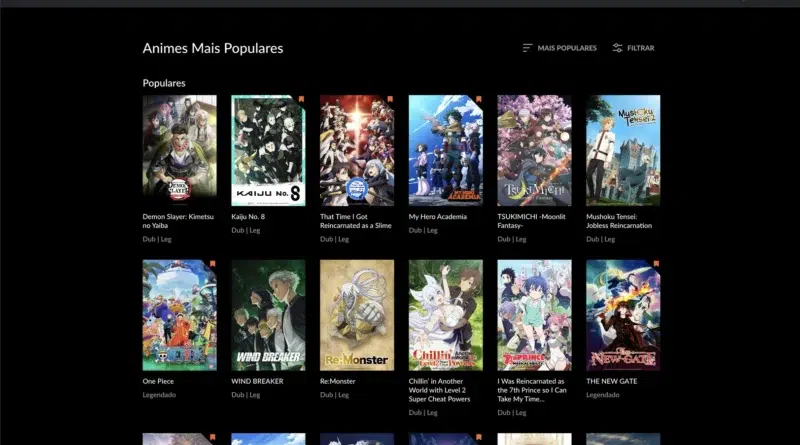Click the bookmark flag on Kaiju No. 8 poster
The height and width of the screenshot is (445, 800).
click(301, 99)
